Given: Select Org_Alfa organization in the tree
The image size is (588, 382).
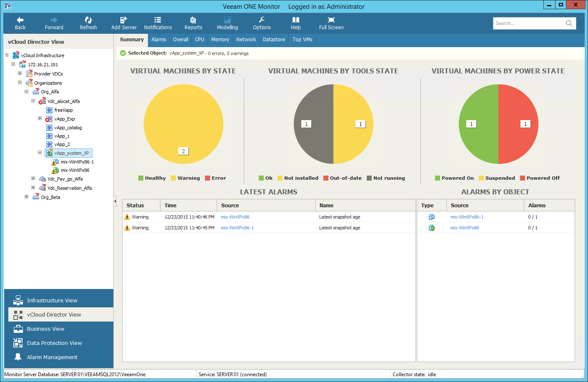Looking at the screenshot, I should click(x=50, y=92).
